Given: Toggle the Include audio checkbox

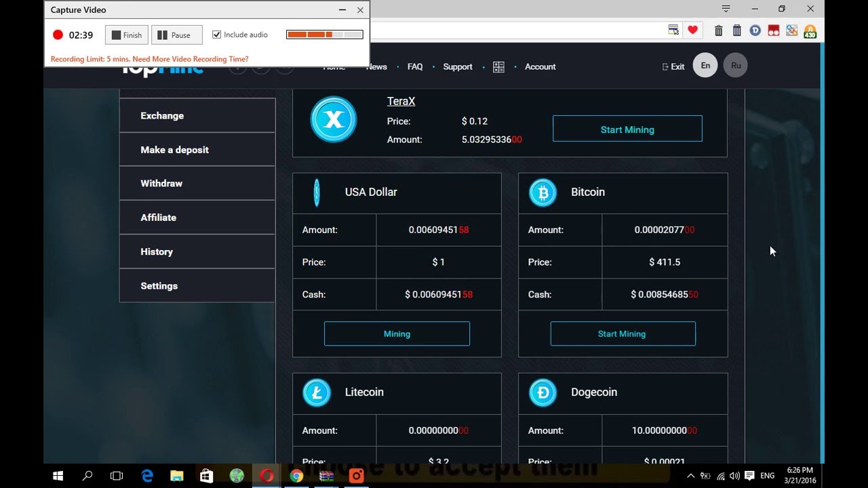Looking at the screenshot, I should point(217,35).
